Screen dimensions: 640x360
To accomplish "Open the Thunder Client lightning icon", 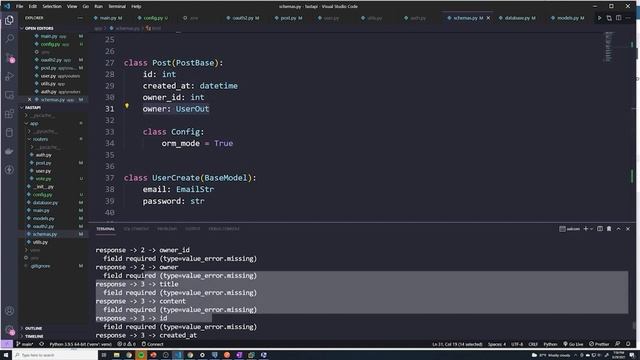I will click(9, 170).
